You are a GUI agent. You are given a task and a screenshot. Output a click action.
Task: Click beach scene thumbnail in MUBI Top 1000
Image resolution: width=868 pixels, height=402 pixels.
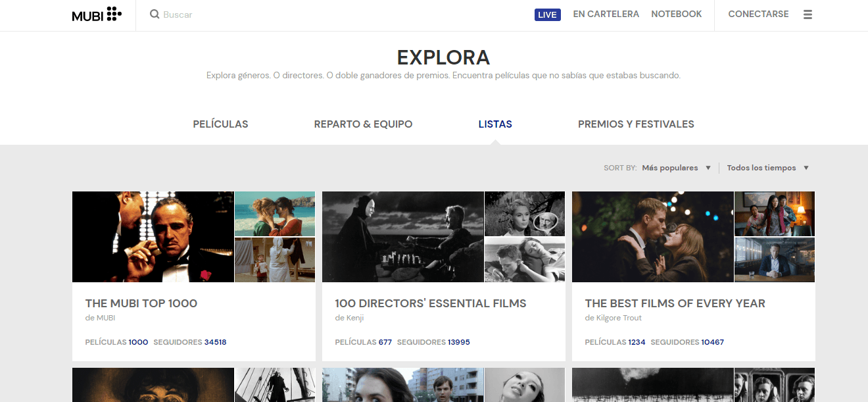coord(275,214)
